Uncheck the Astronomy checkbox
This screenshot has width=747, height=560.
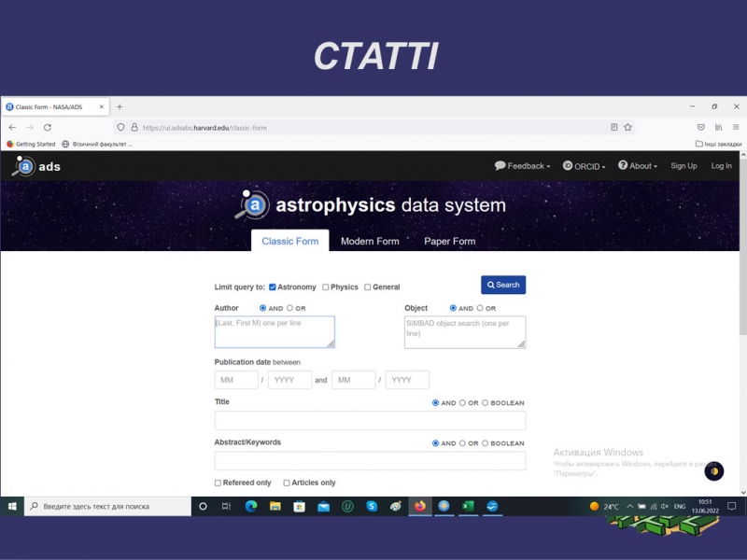pyautogui.click(x=273, y=287)
